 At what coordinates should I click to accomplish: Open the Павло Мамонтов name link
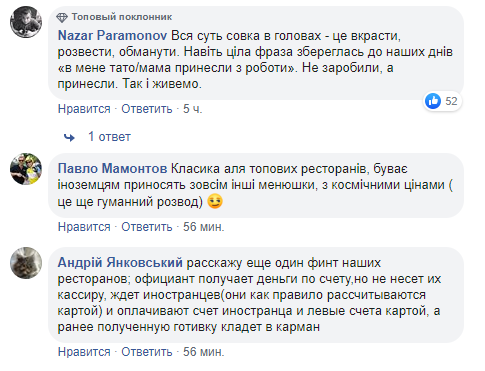coord(112,169)
